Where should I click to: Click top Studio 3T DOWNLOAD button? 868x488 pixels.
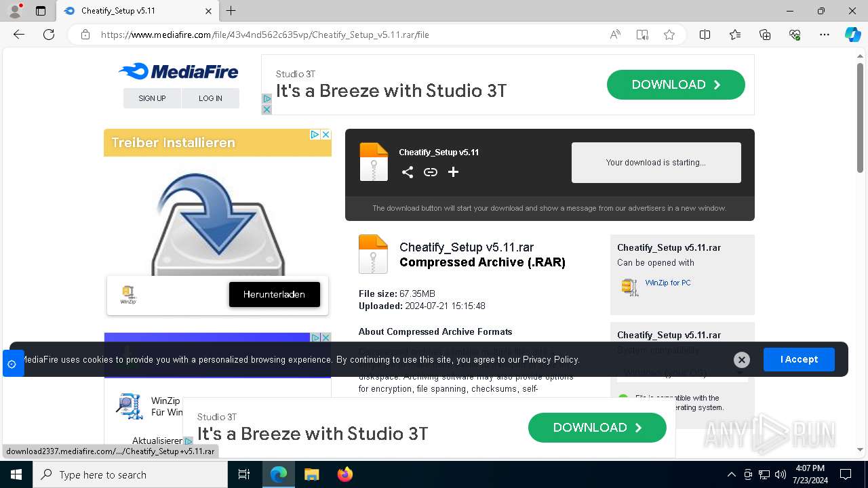[676, 85]
